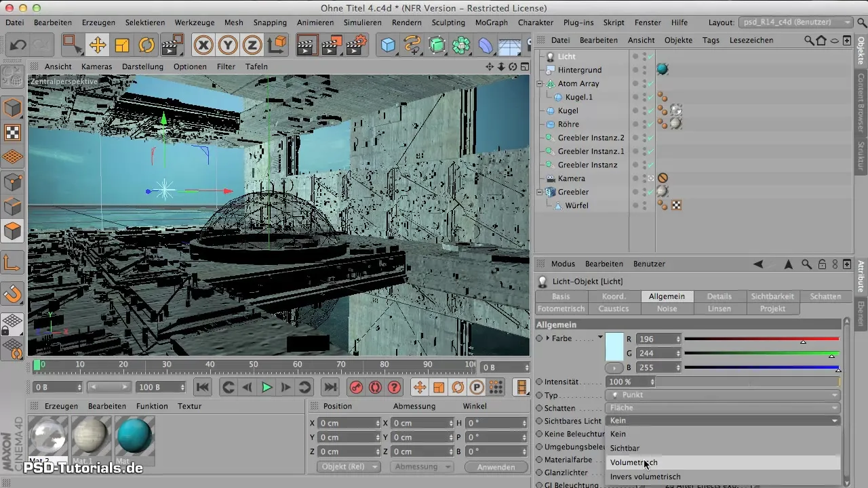Image resolution: width=868 pixels, height=488 pixels.
Task: Expand the Farbe color disclosure triangle
Action: [548, 338]
